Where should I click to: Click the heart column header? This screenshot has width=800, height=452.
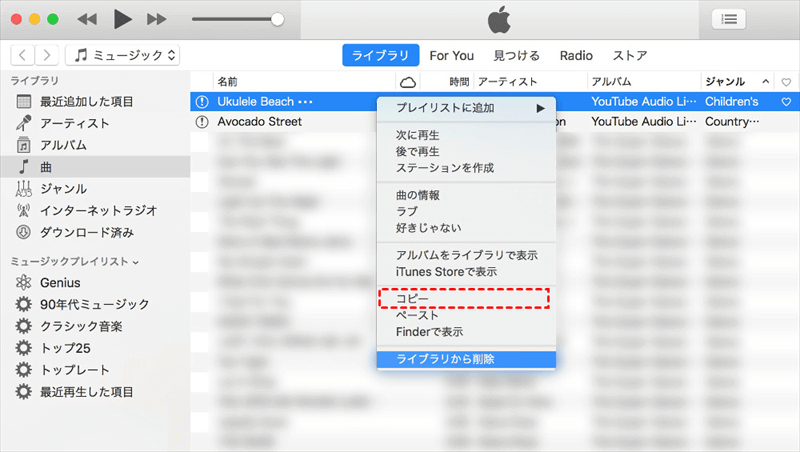pos(786,82)
